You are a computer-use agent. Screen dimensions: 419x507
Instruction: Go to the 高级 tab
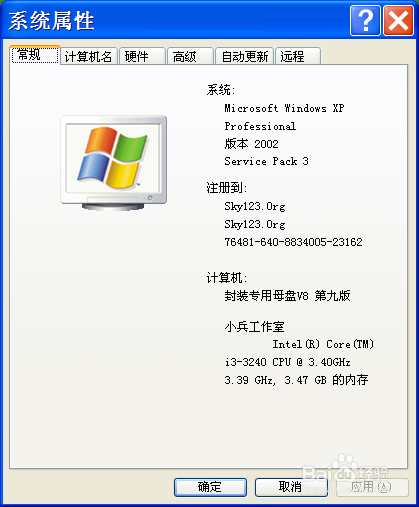[190, 56]
